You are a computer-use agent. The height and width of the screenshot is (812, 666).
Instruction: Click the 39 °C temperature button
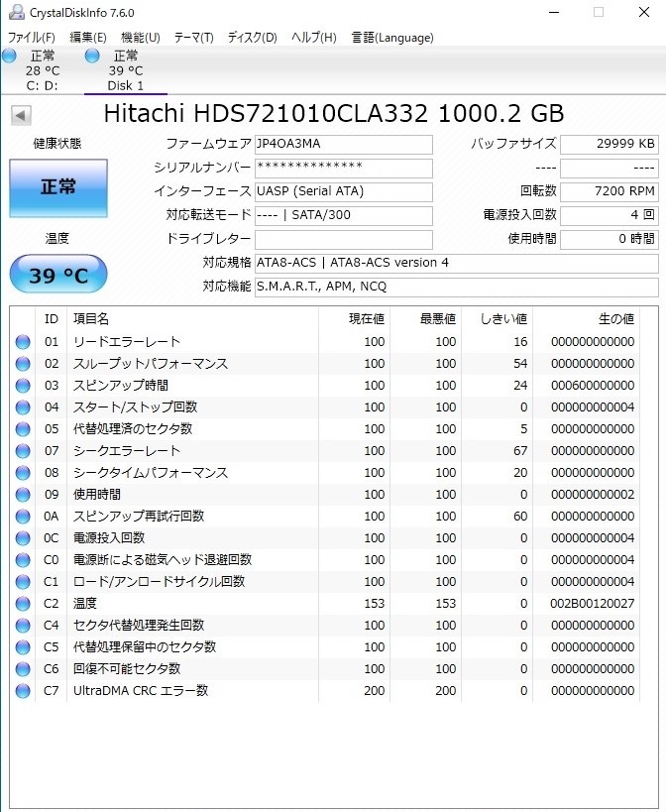[58, 275]
